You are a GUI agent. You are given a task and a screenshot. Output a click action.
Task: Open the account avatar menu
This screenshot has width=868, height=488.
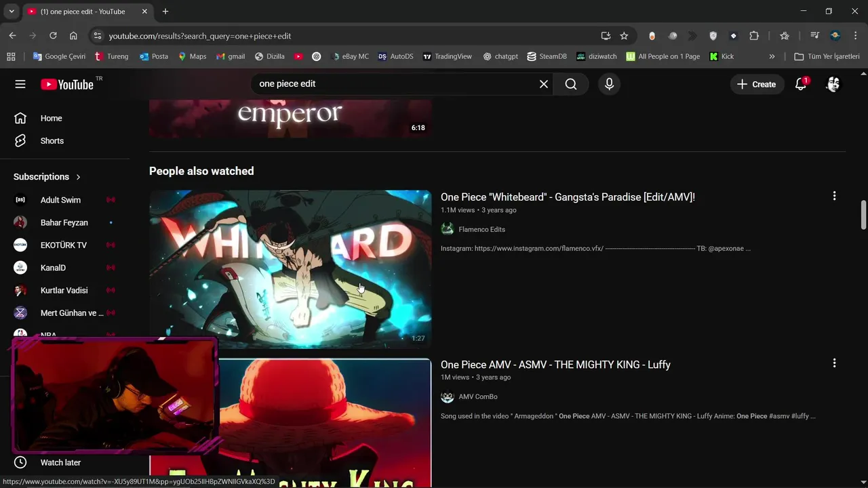pos(833,84)
